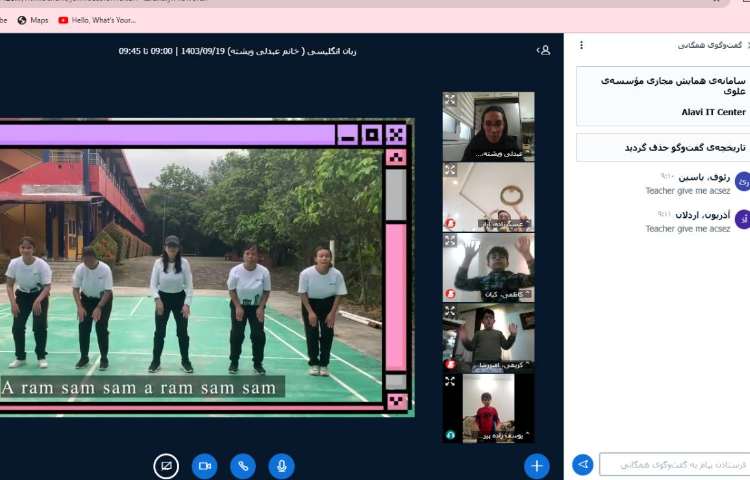Click the phone audio button
Viewport: 750px width, 480px height.
(x=243, y=466)
